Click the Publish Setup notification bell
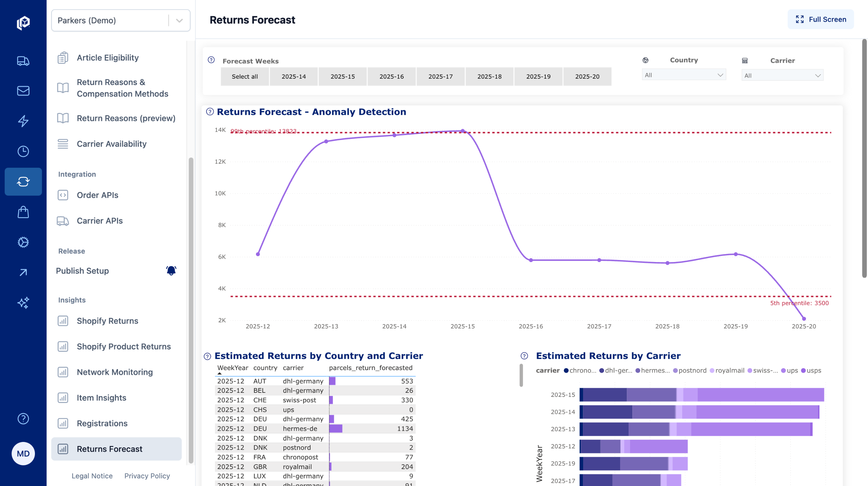The image size is (868, 486). click(x=171, y=270)
